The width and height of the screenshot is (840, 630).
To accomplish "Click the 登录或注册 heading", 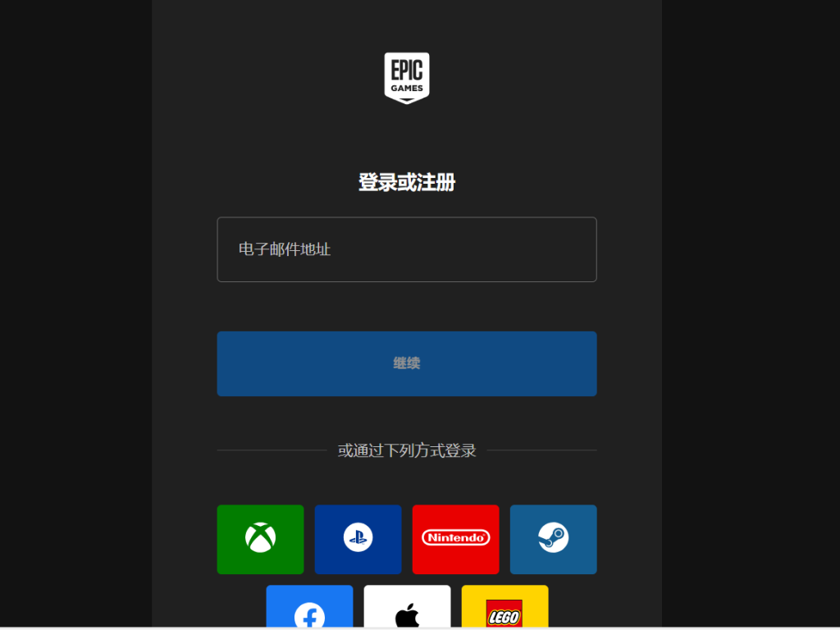I will tap(407, 182).
